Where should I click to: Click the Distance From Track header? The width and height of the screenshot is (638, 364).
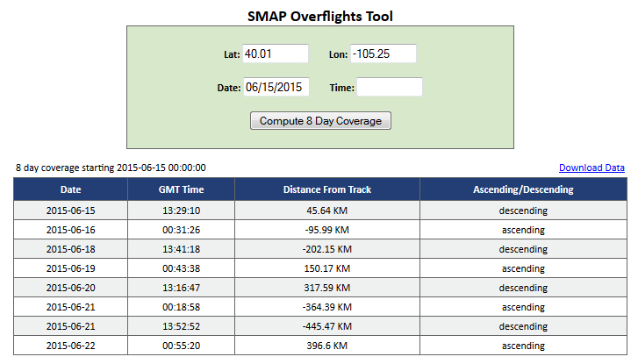327,189
